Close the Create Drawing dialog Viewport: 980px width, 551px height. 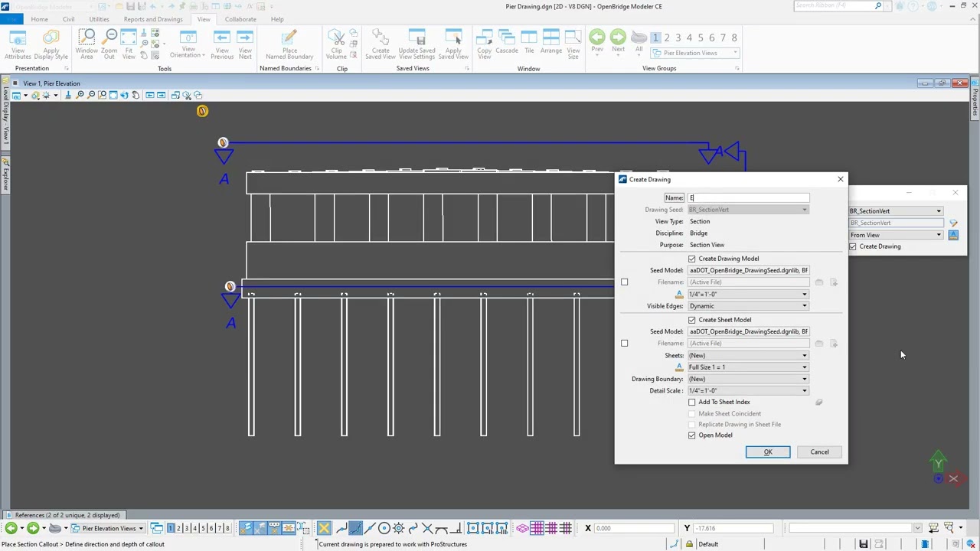click(x=840, y=179)
